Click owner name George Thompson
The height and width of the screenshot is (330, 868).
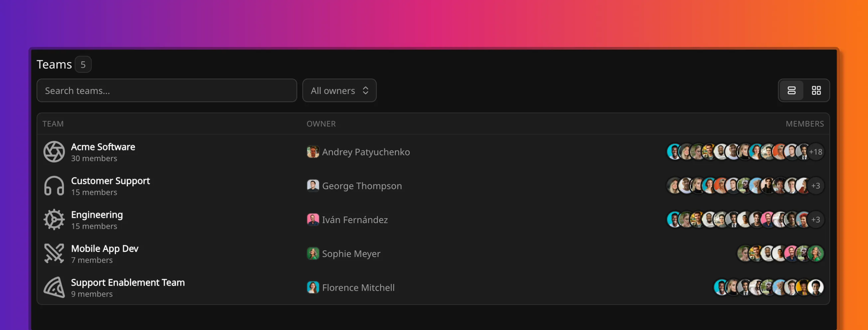[362, 186]
